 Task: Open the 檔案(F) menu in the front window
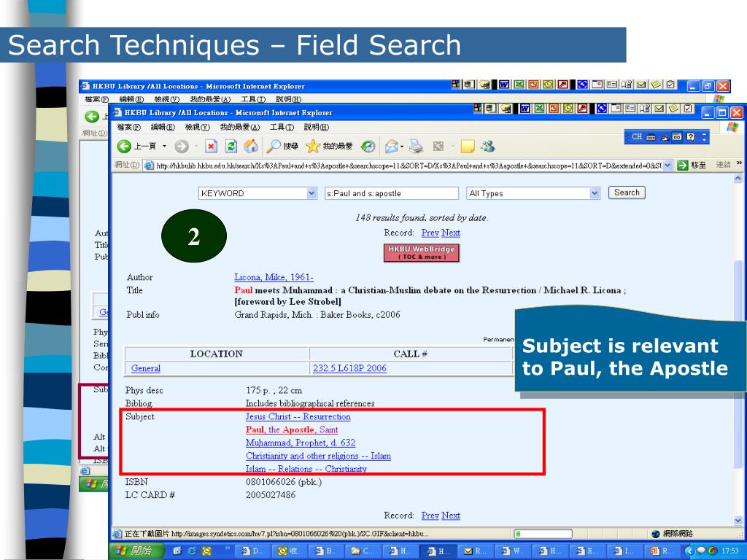128,127
